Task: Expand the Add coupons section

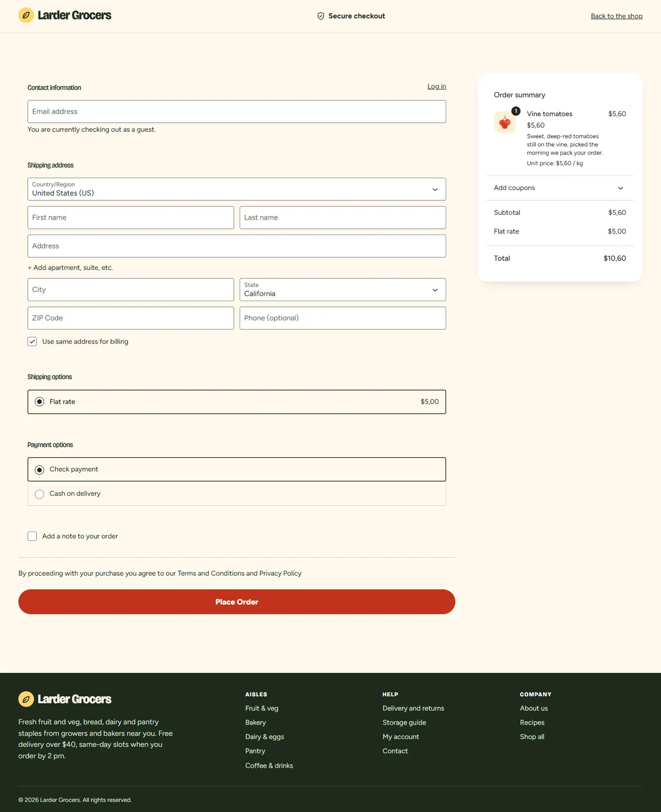Action: 560,188
